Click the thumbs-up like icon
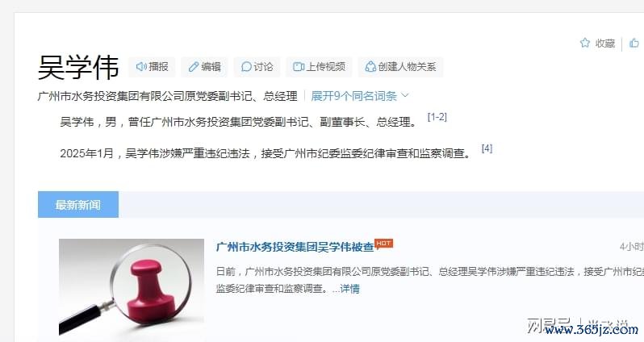Screen dimensions: 644x342 (634, 43)
